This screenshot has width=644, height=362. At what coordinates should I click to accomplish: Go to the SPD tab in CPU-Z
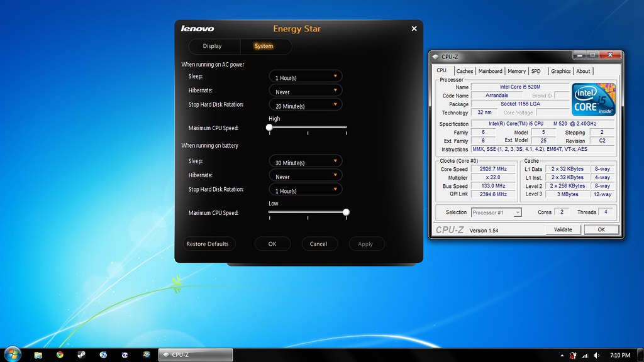point(536,71)
